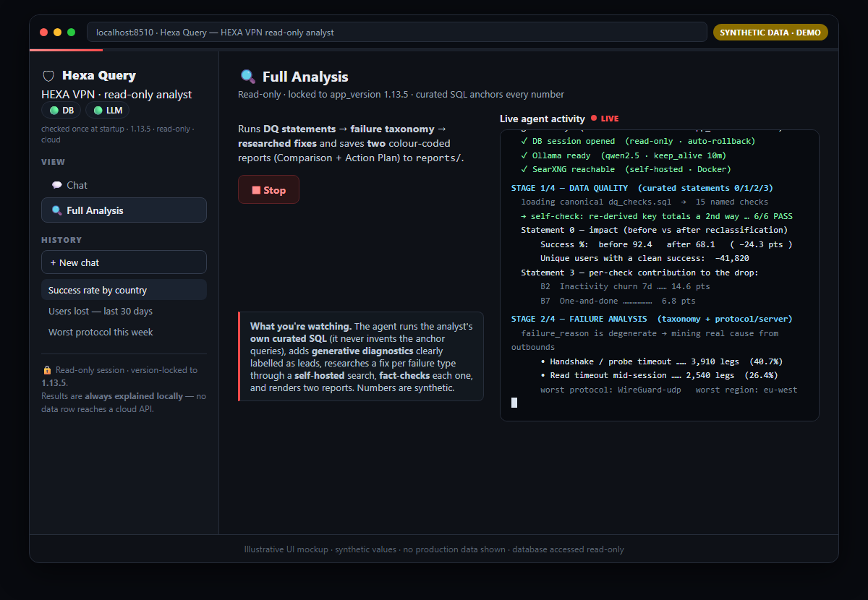Click the localhost:8510 address bar
Image resolution: width=868 pixels, height=600 pixels.
(396, 32)
